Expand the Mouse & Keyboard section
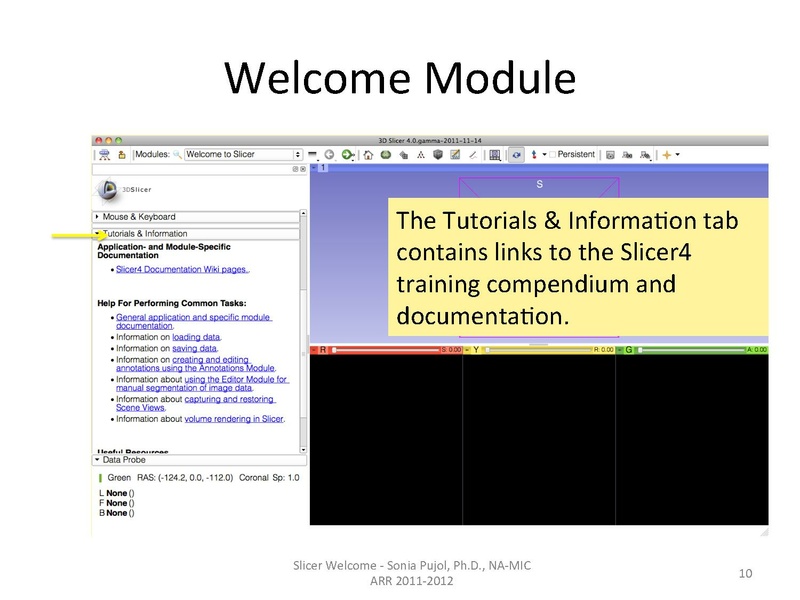800x600 pixels. [150, 216]
